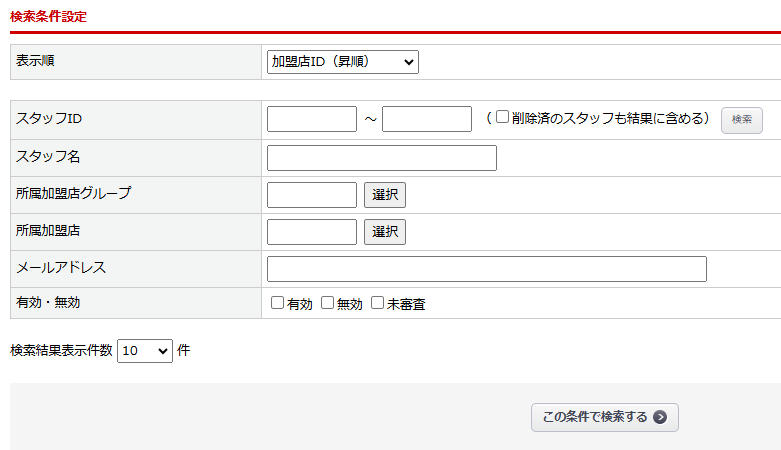This screenshot has width=781, height=450.
Task: Click the 表示順 row label
Action: tap(35, 61)
